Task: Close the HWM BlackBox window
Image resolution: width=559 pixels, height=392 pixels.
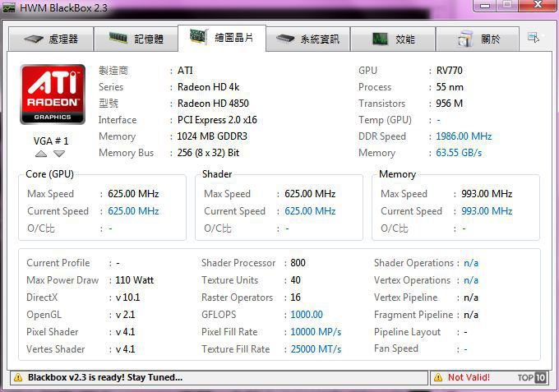Action: tap(538, 6)
